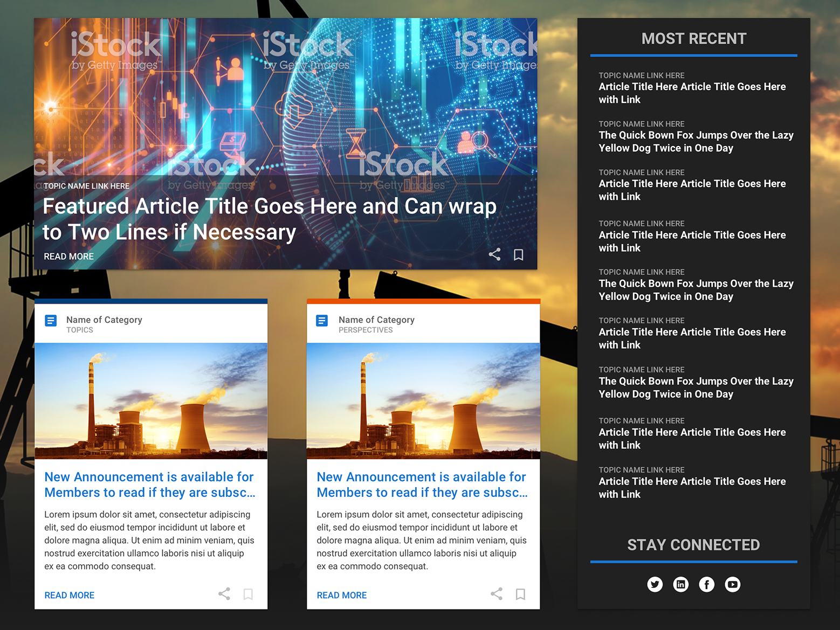This screenshot has width=840, height=630.
Task: Click the Topics category document icon
Action: coord(51,321)
